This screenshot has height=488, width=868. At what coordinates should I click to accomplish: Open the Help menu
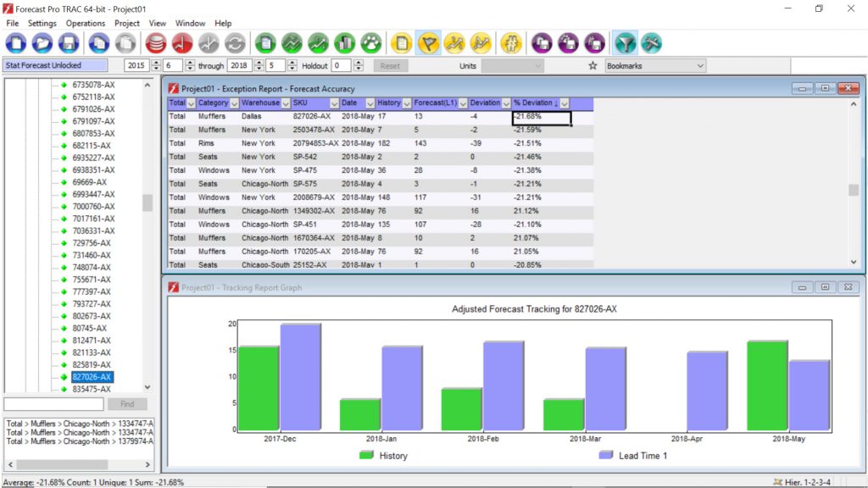point(223,23)
